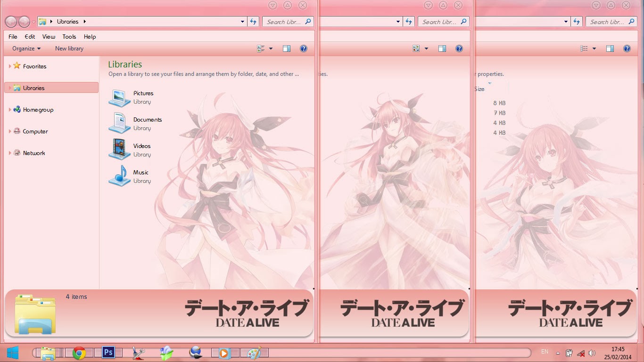Image resolution: width=644 pixels, height=362 pixels.
Task: Open view options arrow in the middle window
Action: (x=426, y=49)
